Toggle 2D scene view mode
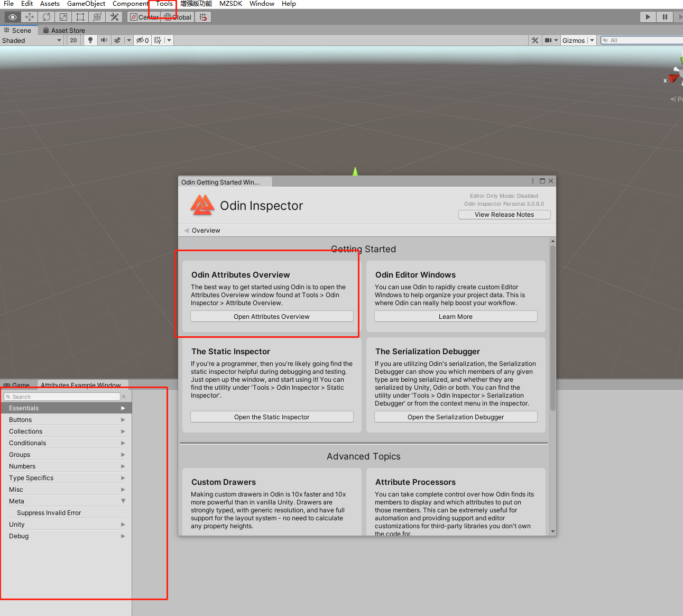The image size is (683, 616). pos(73,40)
